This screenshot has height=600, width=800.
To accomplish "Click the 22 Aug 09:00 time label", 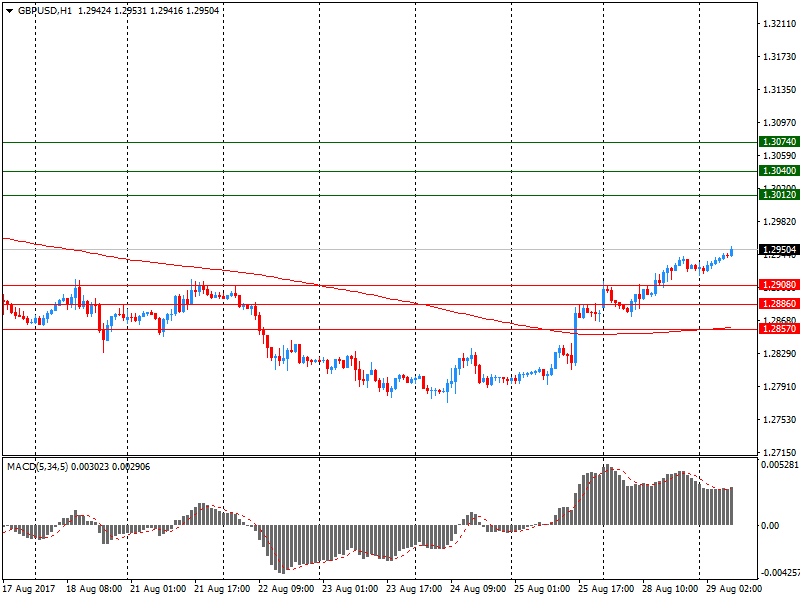I will point(286,589).
